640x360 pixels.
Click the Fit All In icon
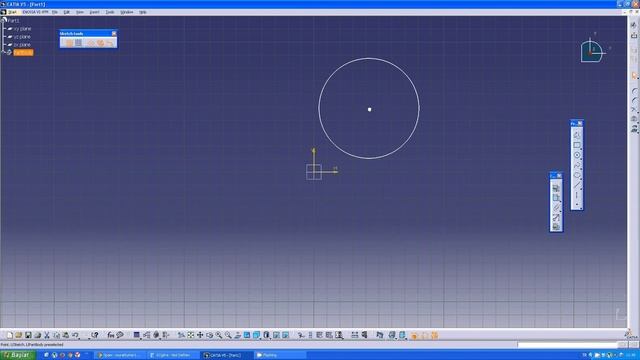click(x=191, y=335)
